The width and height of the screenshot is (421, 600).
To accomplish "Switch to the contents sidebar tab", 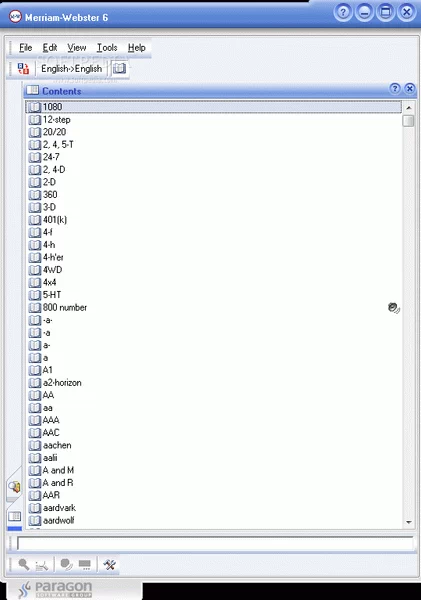I will (x=15, y=517).
